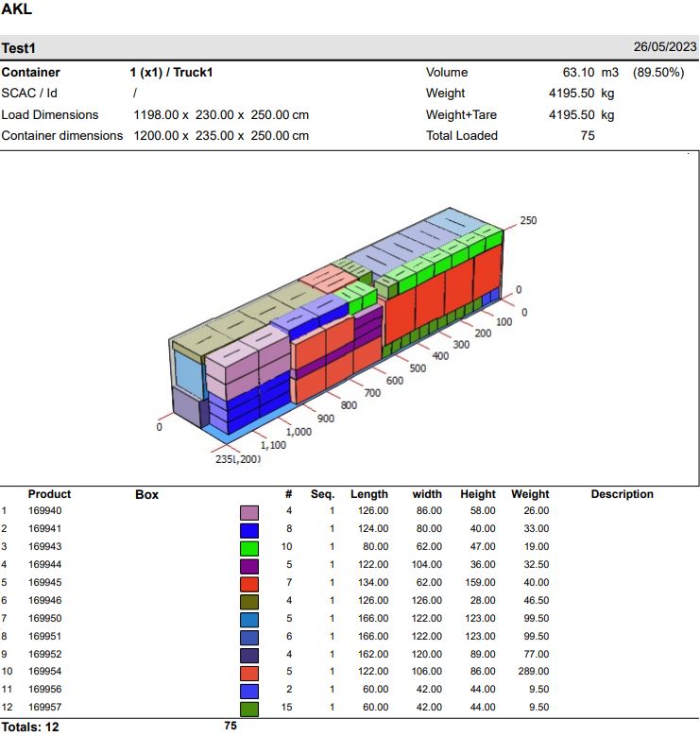Click the bright green swatch for 169943

(x=249, y=547)
